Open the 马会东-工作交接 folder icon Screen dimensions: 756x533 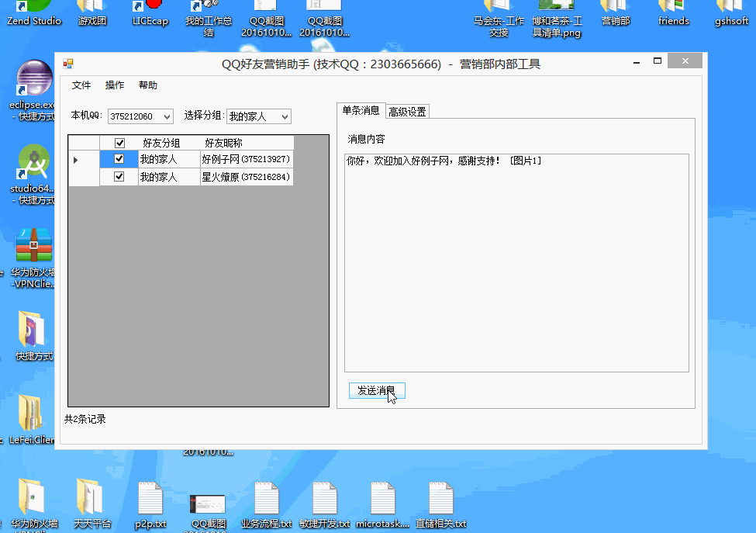click(499, 19)
